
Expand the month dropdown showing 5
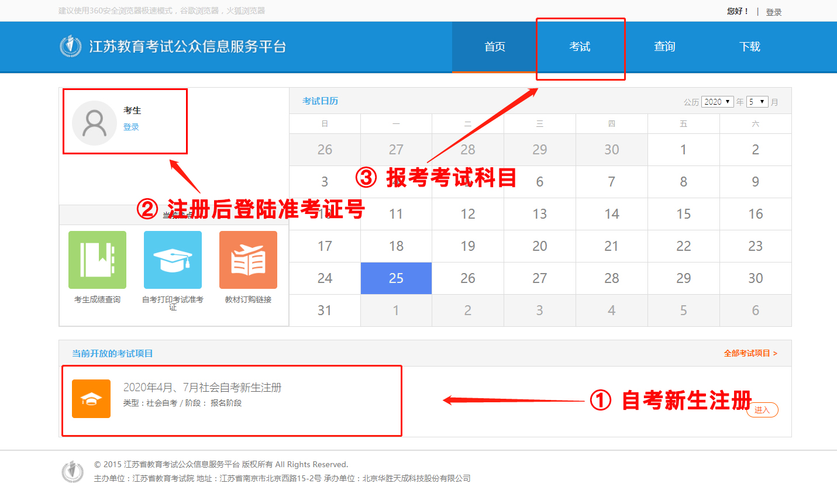tap(757, 102)
